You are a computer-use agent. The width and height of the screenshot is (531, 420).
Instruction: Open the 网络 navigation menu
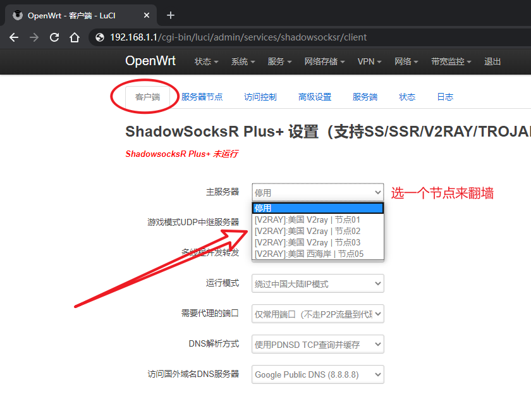click(406, 62)
